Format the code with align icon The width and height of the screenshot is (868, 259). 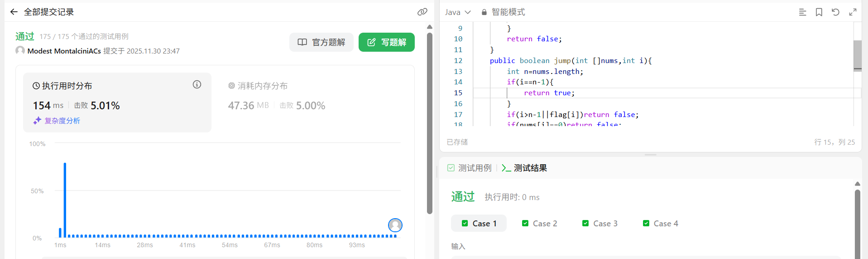[x=802, y=12]
